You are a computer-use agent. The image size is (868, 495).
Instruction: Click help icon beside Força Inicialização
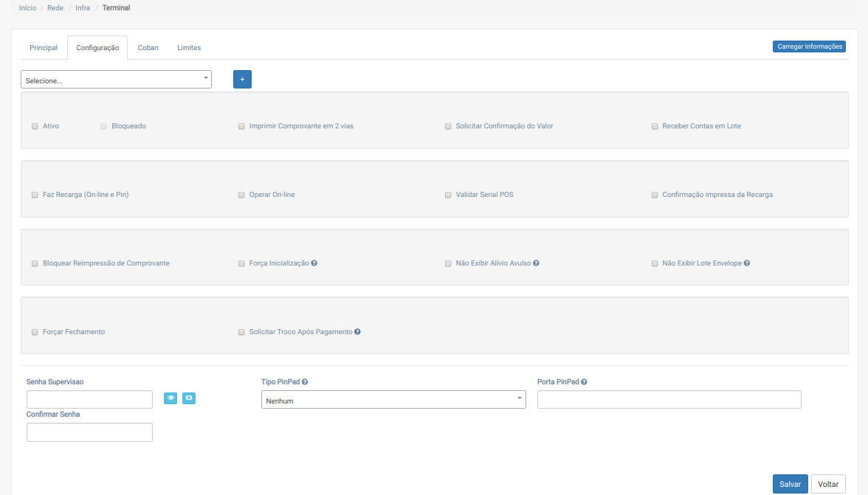(x=314, y=263)
